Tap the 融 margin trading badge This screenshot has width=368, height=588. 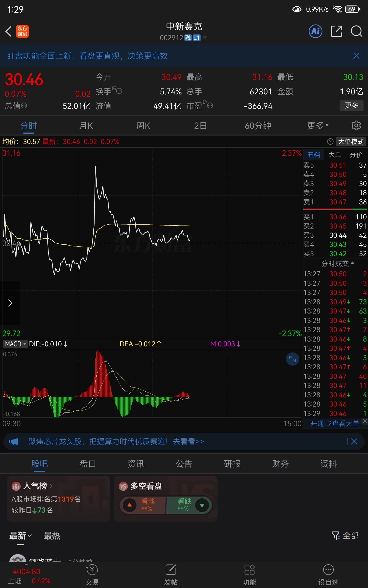[x=188, y=38]
